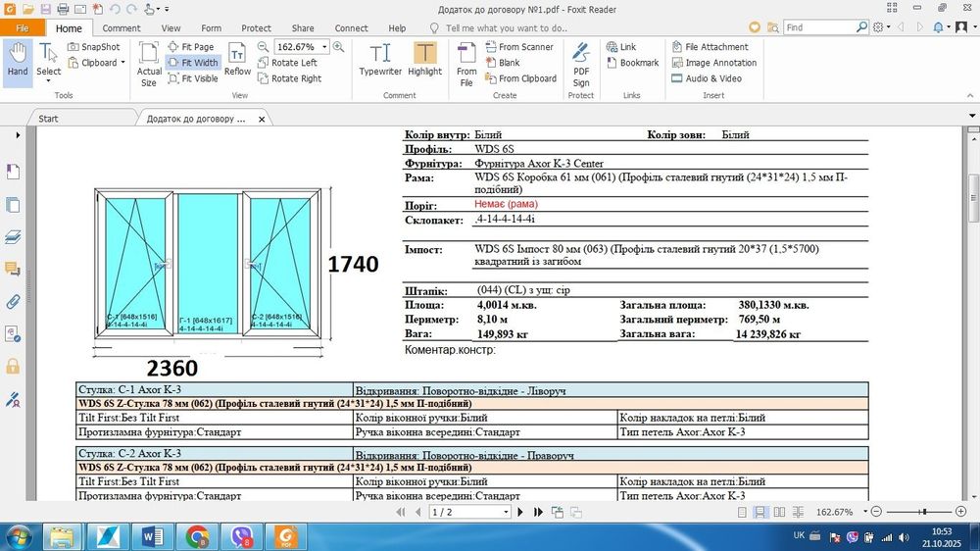This screenshot has height=551, width=980.
Task: Jump to the first page
Action: pos(400,512)
